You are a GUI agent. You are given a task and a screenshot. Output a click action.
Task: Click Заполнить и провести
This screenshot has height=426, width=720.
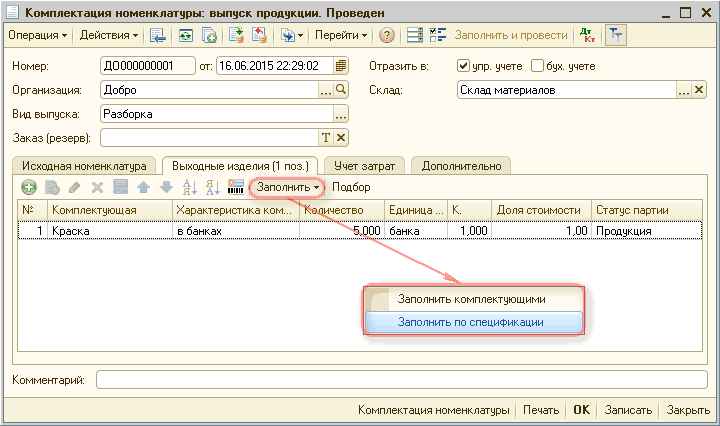click(x=511, y=35)
